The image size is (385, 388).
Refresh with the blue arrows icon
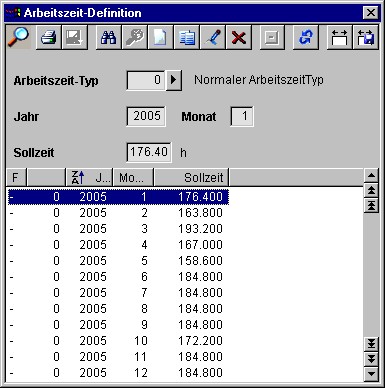[306, 37]
